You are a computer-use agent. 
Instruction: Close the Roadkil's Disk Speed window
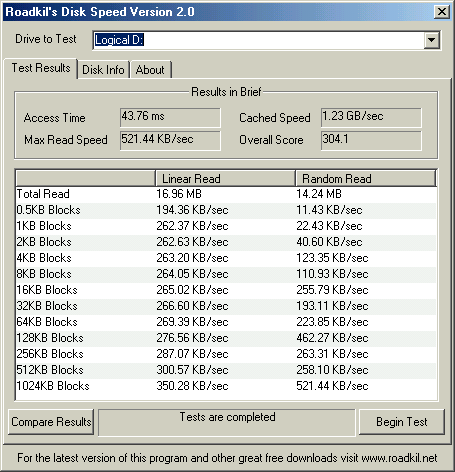coord(442,12)
